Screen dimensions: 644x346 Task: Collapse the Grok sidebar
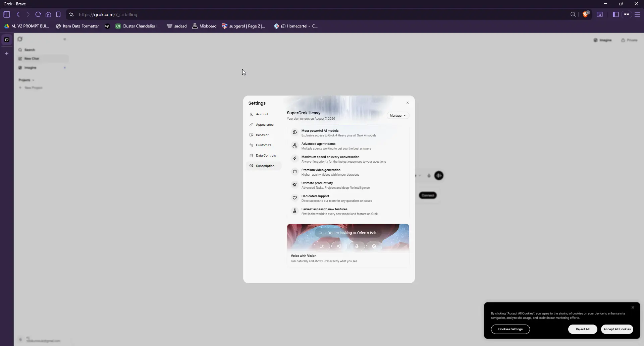point(64,39)
